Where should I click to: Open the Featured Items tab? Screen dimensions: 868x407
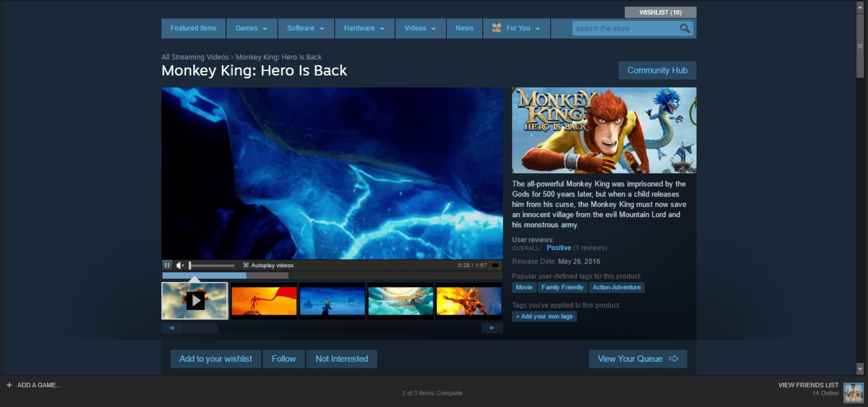click(x=194, y=28)
